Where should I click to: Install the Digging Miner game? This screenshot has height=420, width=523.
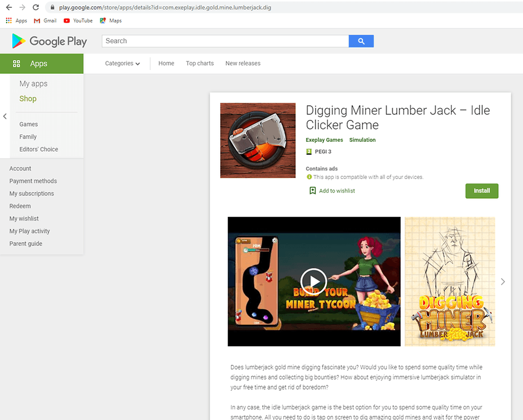coord(482,191)
